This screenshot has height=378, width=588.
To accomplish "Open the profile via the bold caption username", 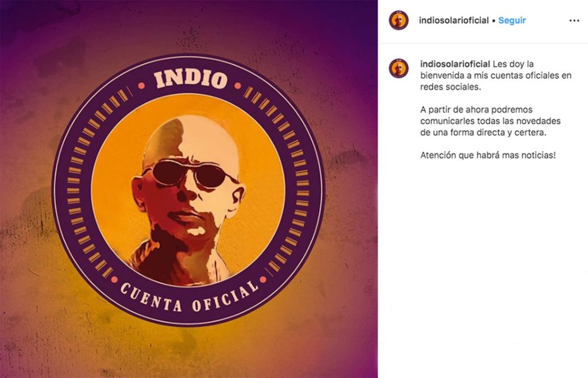I will (x=455, y=64).
